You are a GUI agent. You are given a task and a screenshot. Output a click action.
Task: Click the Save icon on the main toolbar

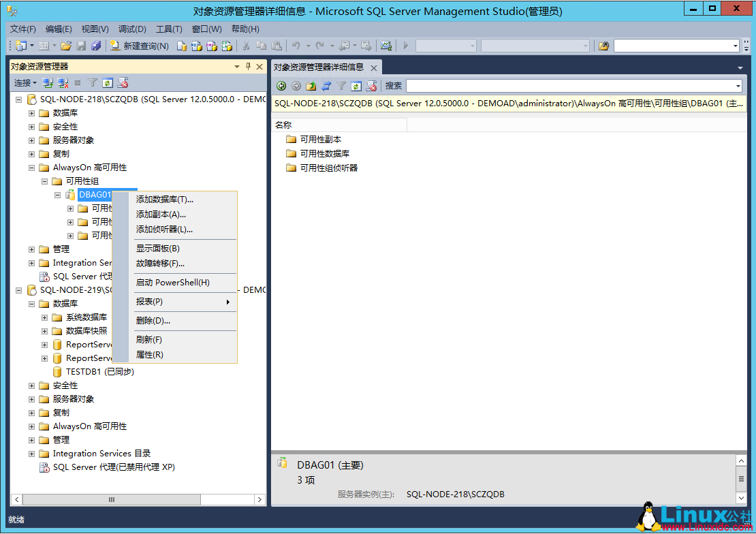point(81,45)
